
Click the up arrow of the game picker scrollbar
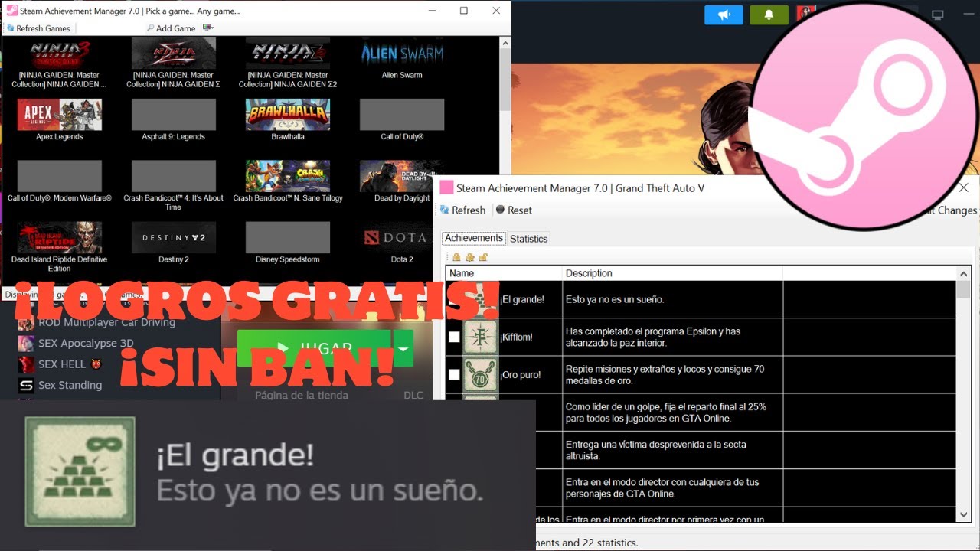(505, 43)
